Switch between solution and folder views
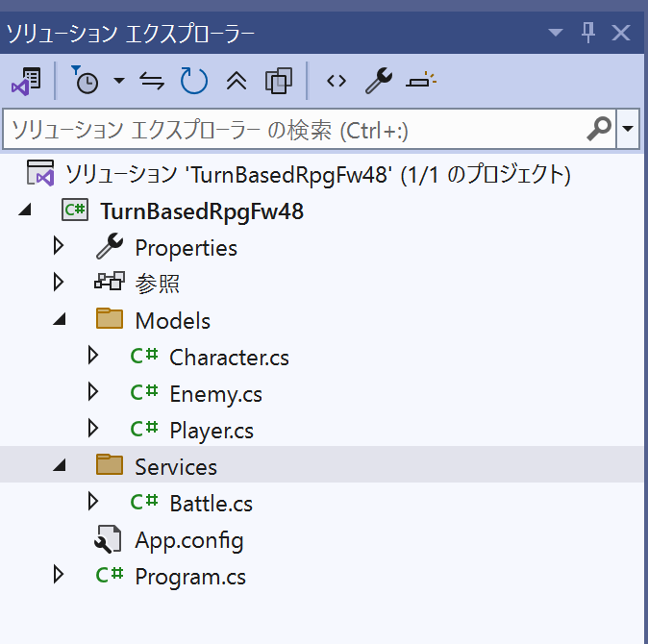 click(x=27, y=81)
